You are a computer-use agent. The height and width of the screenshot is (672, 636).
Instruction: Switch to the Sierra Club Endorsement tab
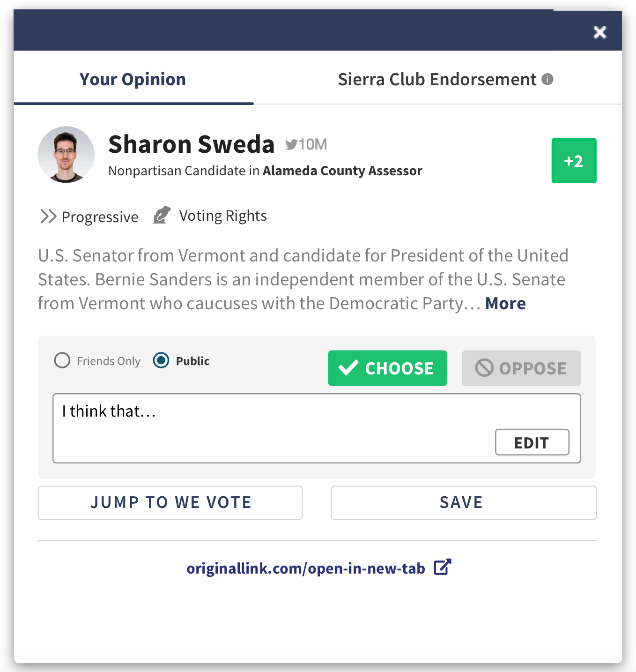click(x=436, y=79)
